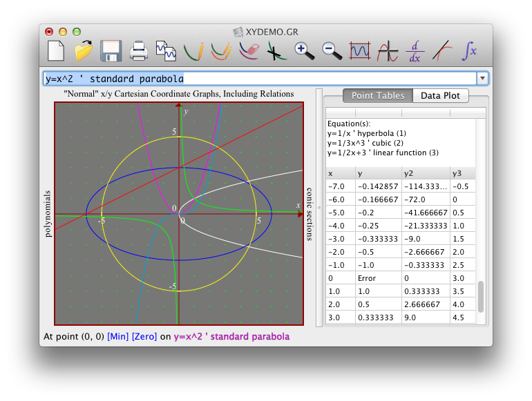Click the 'y2' column header
Viewport: 532px width, 401px height.
tap(426, 173)
